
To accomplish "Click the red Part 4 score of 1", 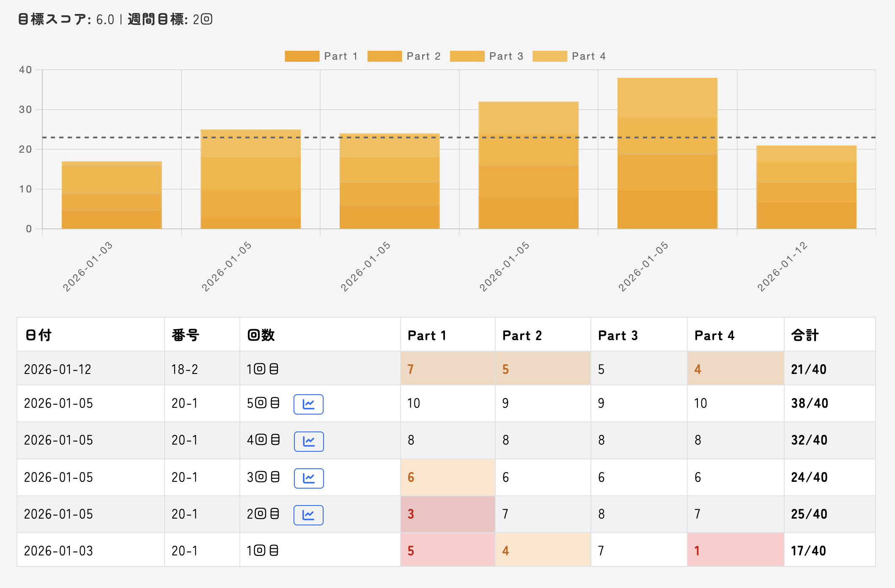I will click(697, 550).
